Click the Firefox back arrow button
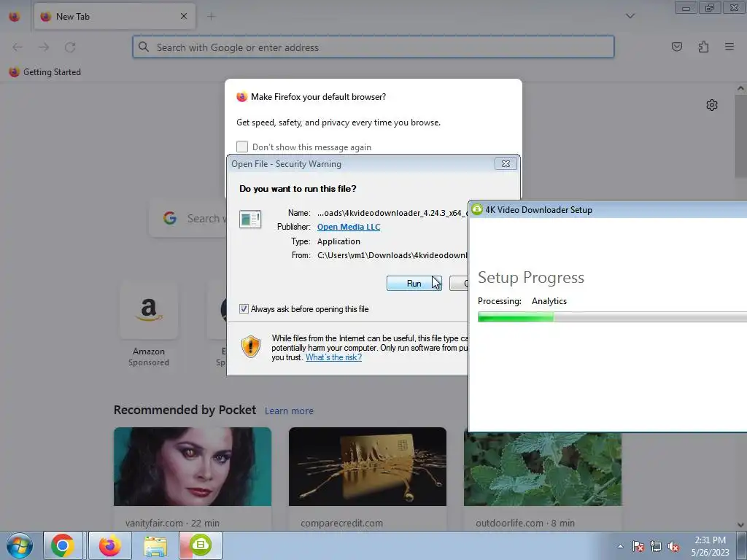This screenshot has width=747, height=560. tap(18, 47)
